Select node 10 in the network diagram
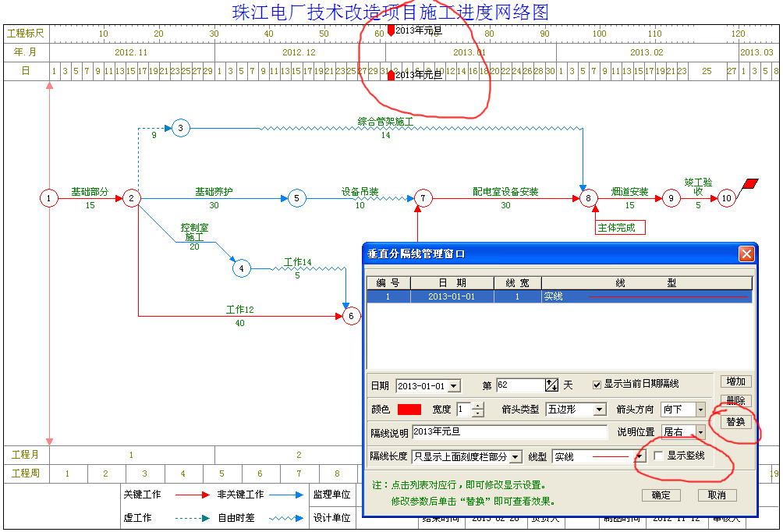Viewport: 783px width, 532px height. (726, 198)
